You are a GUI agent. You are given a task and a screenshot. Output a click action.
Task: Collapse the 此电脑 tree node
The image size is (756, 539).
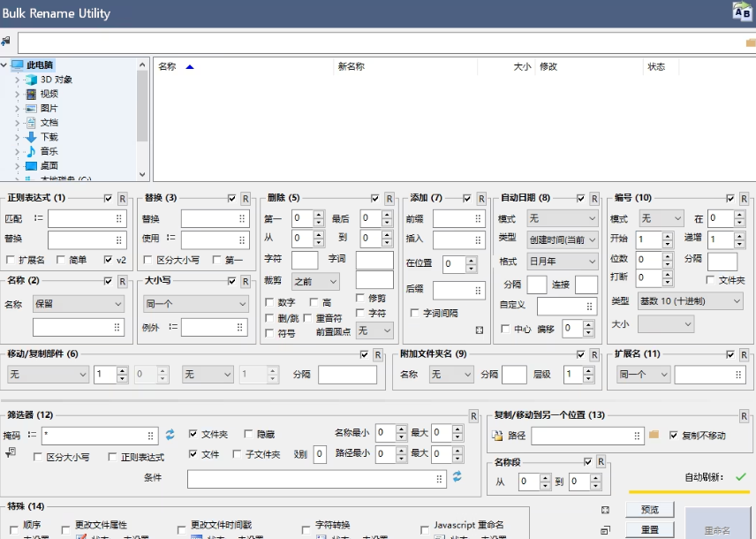tap(4, 65)
